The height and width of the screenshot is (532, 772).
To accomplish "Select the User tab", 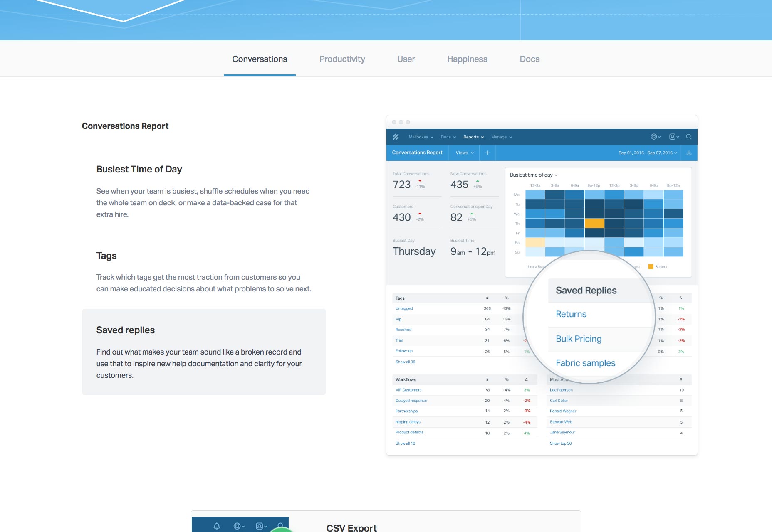I will click(x=406, y=59).
